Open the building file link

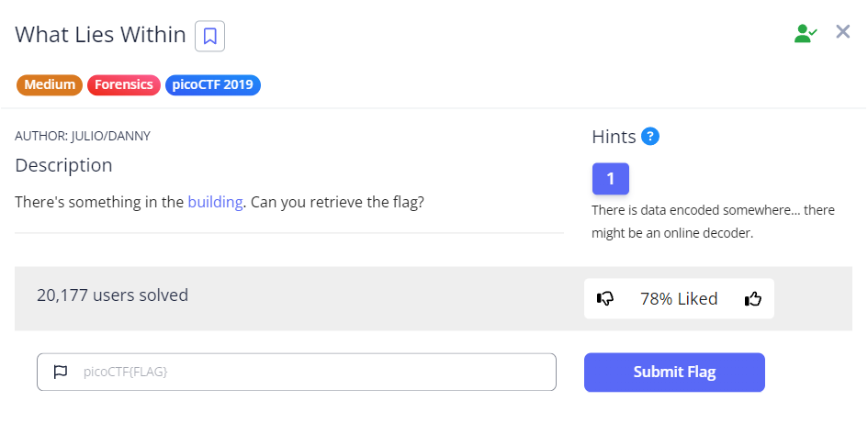tap(216, 202)
